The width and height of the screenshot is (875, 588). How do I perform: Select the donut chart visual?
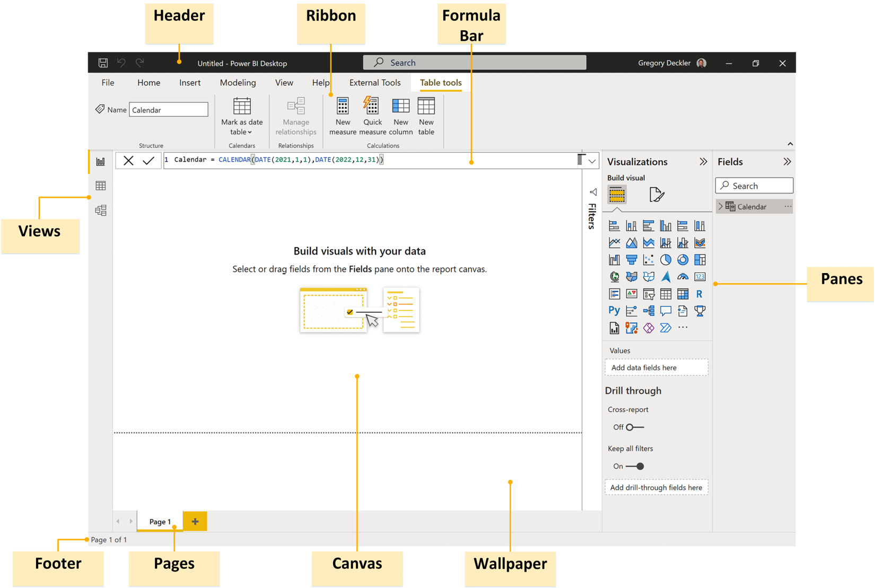682,260
